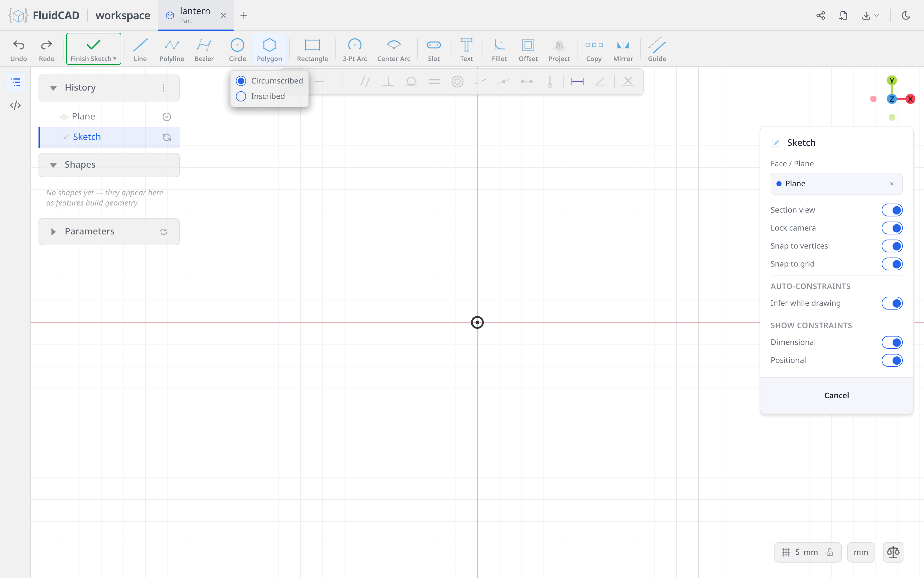This screenshot has width=924, height=578.
Task: Click the Z axis on the view gizmo
Action: point(892,100)
